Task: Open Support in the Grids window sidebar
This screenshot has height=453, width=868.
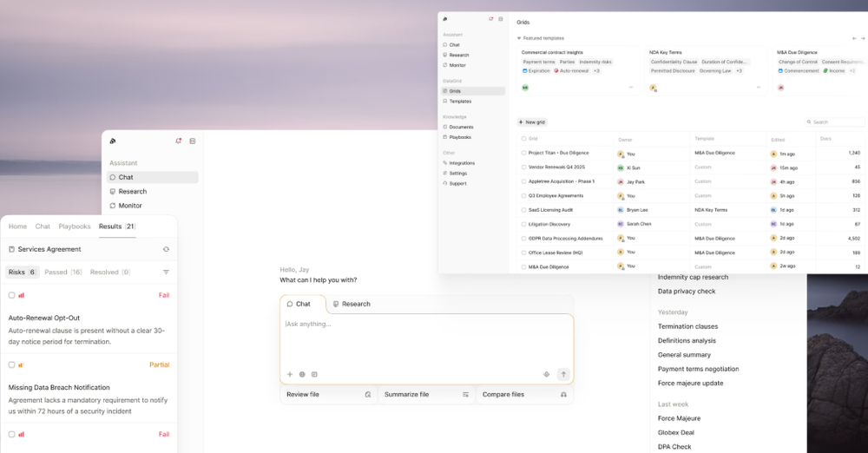Action: tap(473, 183)
